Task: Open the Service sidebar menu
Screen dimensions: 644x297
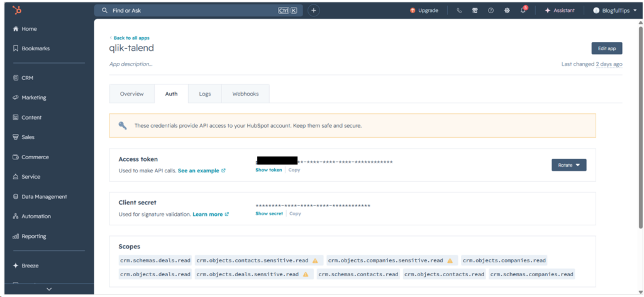Action: pyautogui.click(x=26, y=177)
